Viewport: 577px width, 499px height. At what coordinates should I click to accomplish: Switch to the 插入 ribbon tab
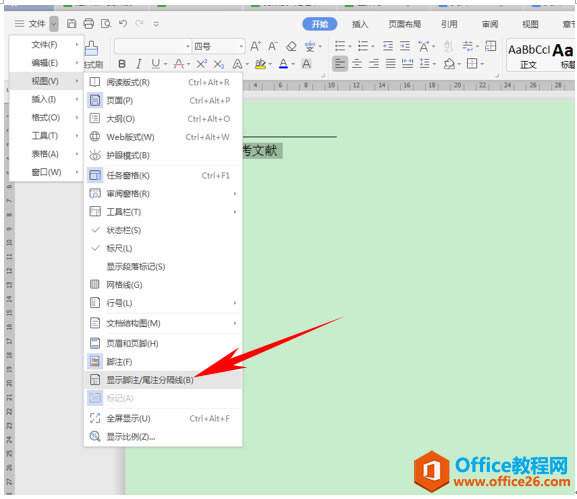(360, 24)
